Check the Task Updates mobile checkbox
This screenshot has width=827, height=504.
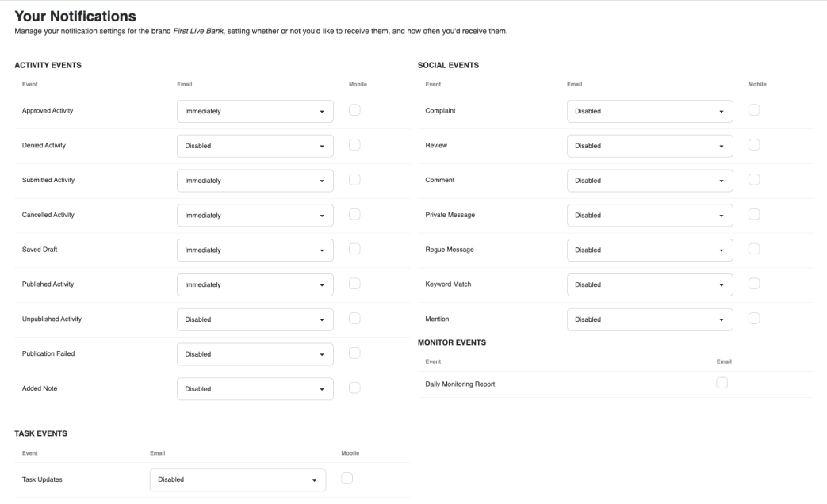[x=346, y=478]
